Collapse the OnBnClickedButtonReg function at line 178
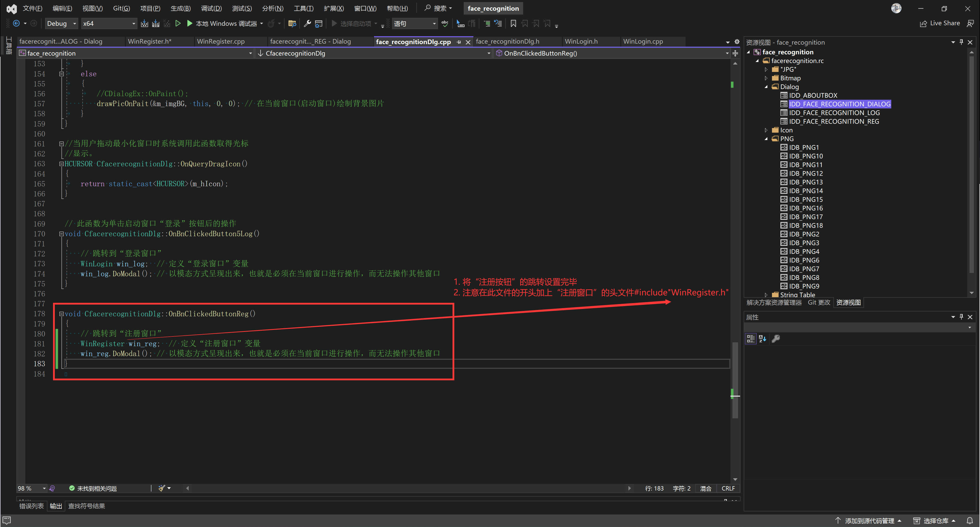 (61, 314)
